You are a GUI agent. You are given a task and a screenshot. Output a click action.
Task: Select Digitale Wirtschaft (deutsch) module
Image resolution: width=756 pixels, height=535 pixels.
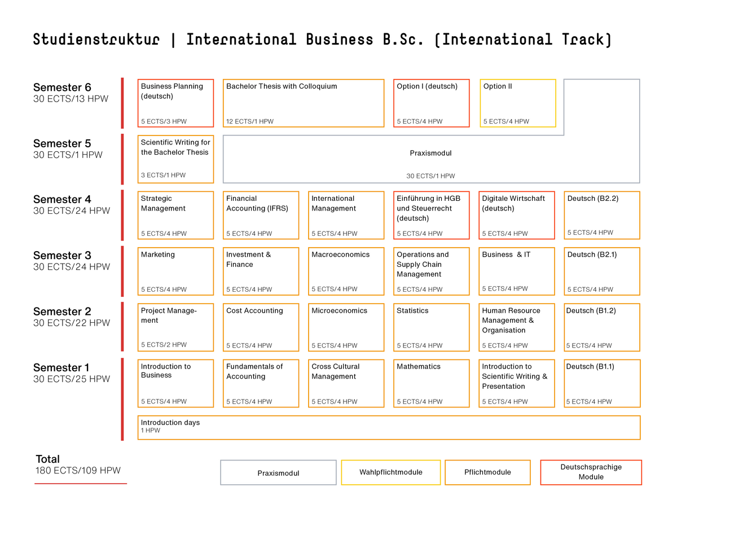click(x=517, y=215)
